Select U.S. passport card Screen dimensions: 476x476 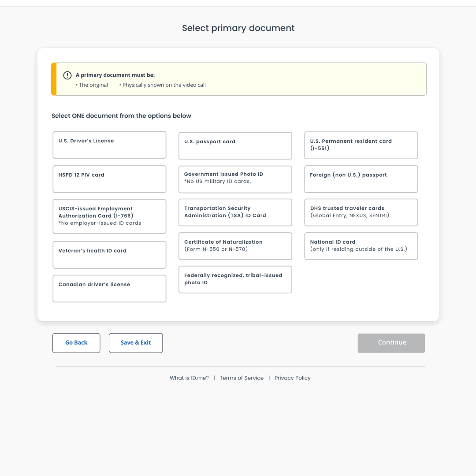pos(235,145)
